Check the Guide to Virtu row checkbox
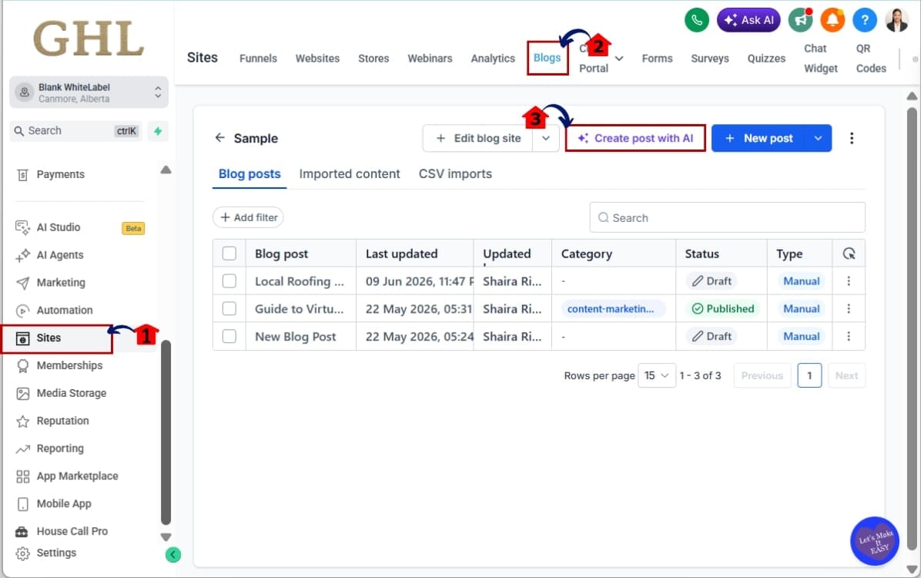The height and width of the screenshot is (578, 924). coord(229,308)
